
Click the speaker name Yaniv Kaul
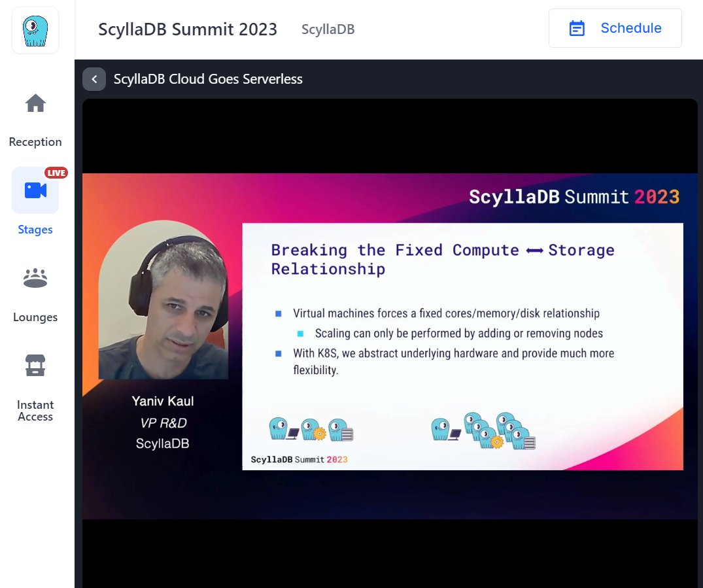click(163, 401)
